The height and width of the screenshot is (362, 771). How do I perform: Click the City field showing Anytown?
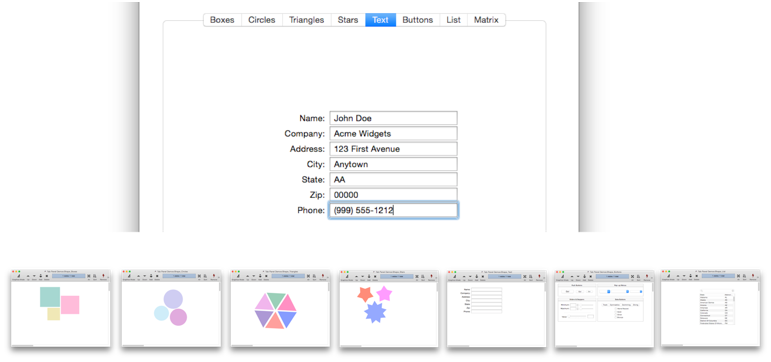pos(393,164)
